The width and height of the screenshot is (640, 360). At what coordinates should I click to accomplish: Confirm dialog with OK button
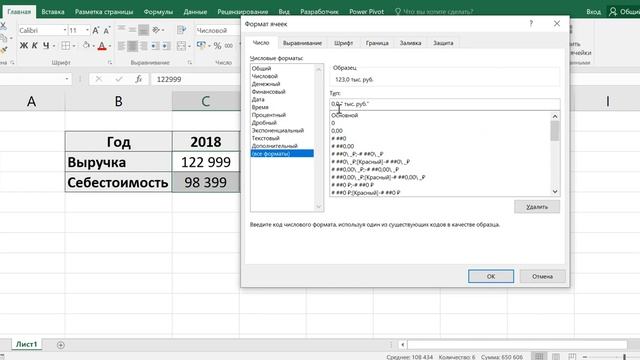tap(491, 276)
